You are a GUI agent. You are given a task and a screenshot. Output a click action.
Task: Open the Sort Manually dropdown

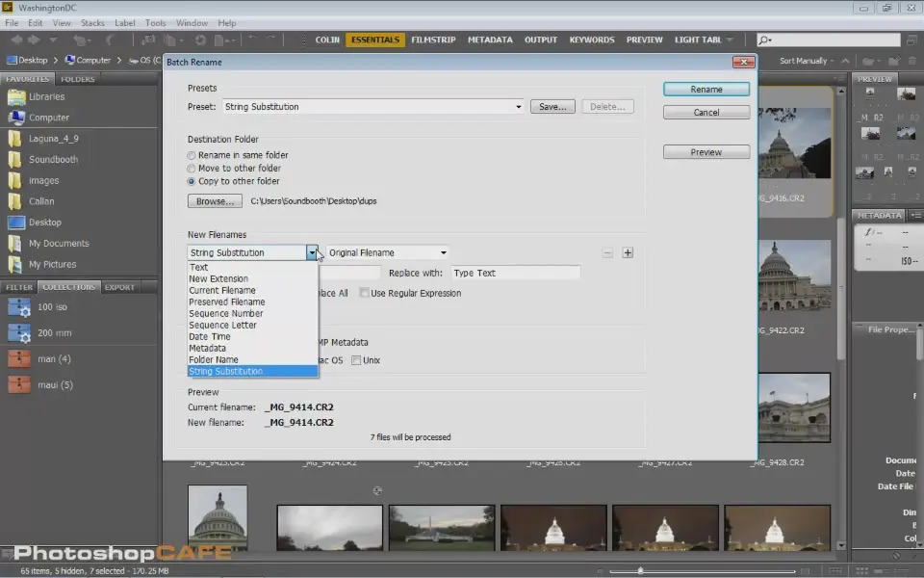[807, 61]
